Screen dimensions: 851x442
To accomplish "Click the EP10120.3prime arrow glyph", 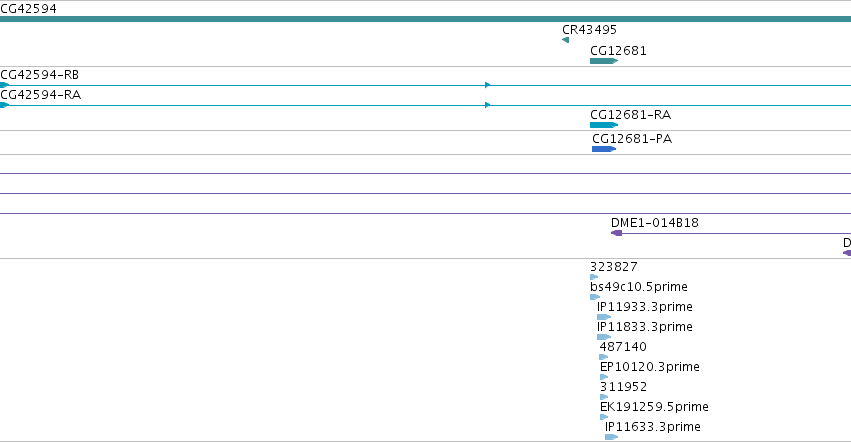I will click(x=604, y=377).
